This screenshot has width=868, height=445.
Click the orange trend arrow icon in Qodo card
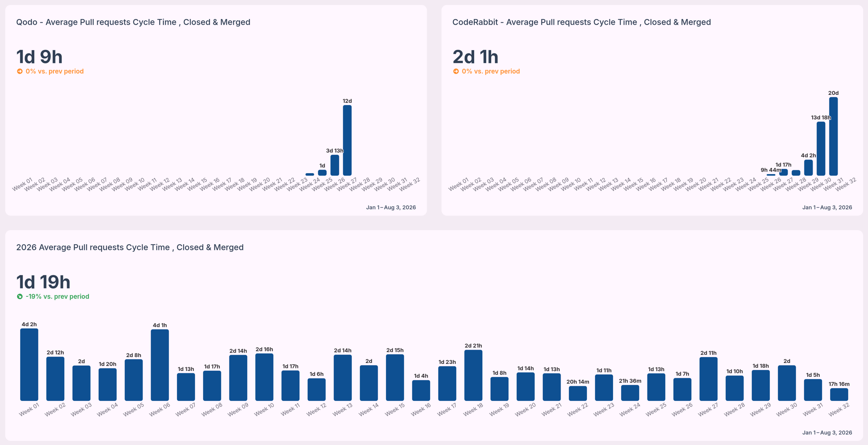click(x=19, y=71)
